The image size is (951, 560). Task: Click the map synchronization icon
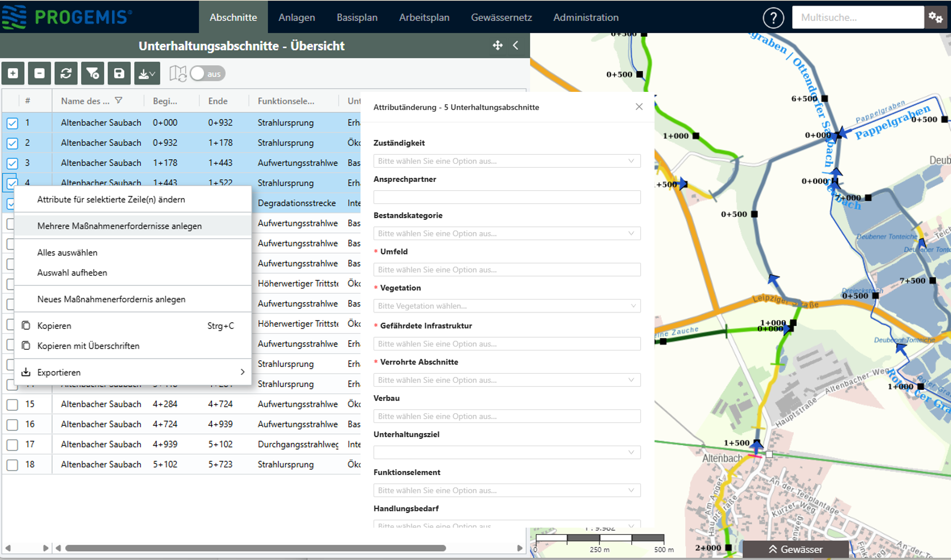point(178,74)
